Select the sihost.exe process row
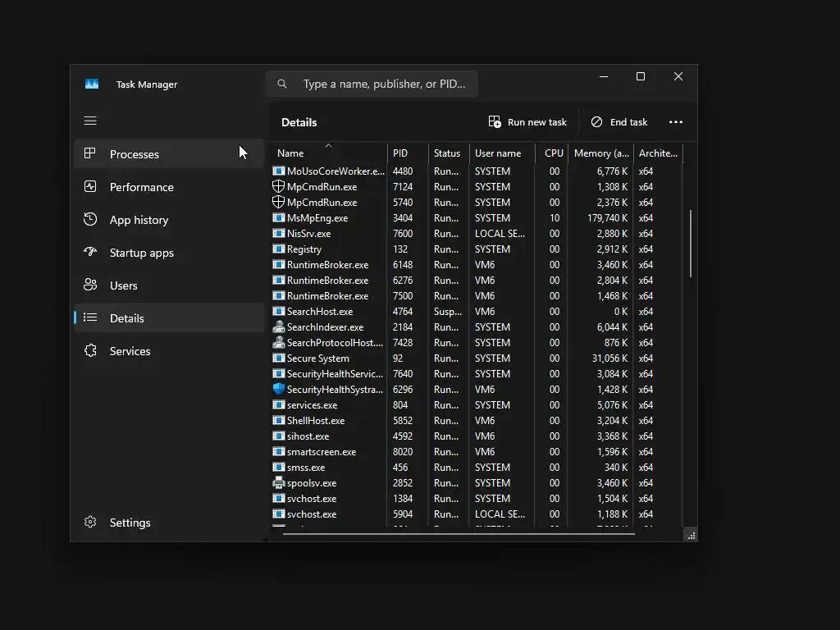Image resolution: width=840 pixels, height=630 pixels. (x=476, y=436)
